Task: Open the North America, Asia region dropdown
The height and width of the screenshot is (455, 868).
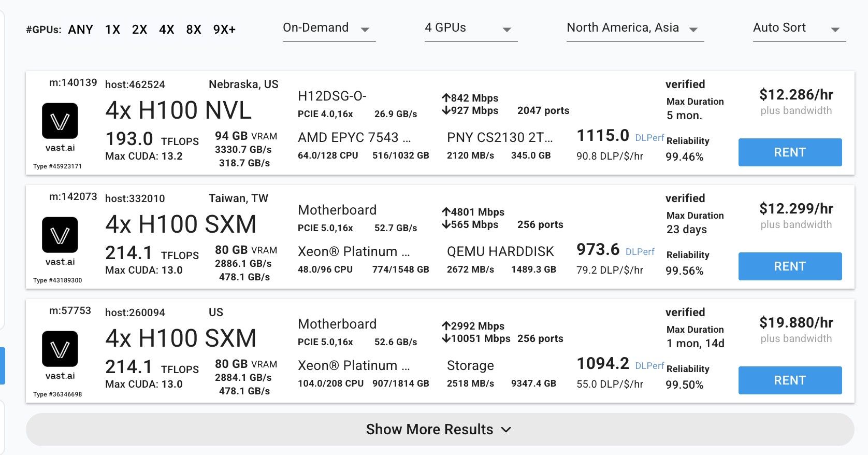Action: (635, 29)
